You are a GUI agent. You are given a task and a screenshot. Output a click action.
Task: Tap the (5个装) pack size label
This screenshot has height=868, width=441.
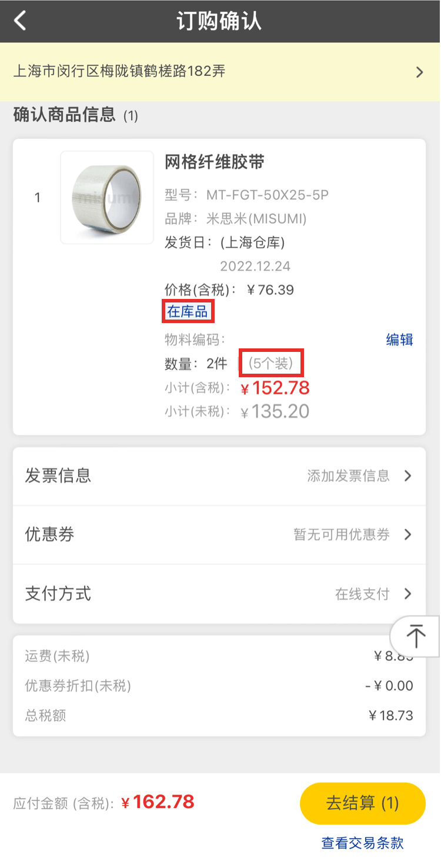point(270,364)
